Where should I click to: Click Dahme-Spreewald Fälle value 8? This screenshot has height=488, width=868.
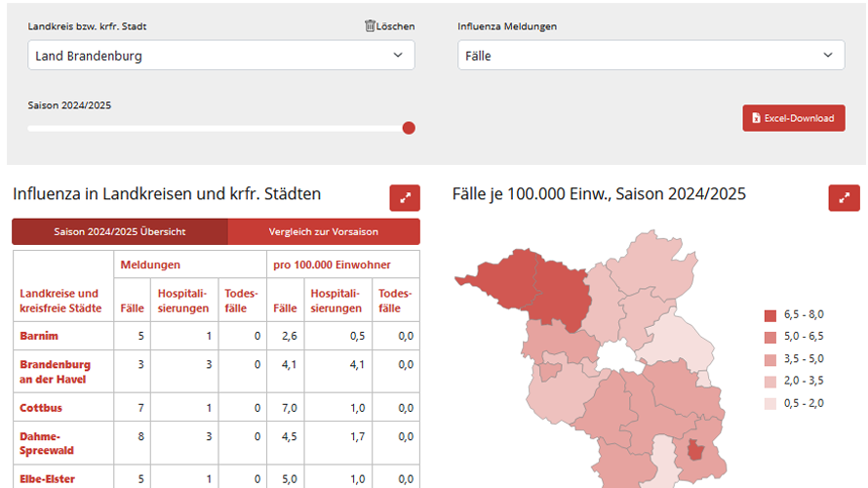(x=140, y=436)
